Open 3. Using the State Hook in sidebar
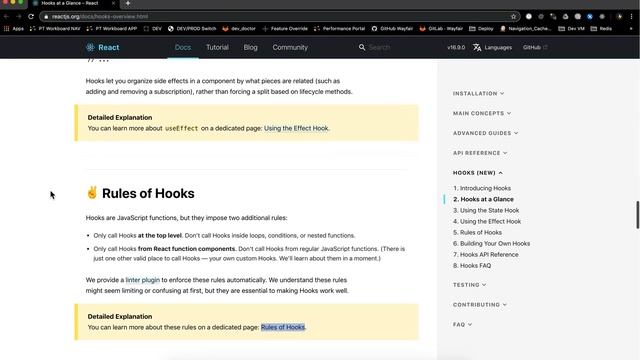This screenshot has width=640, height=360. coord(486,210)
